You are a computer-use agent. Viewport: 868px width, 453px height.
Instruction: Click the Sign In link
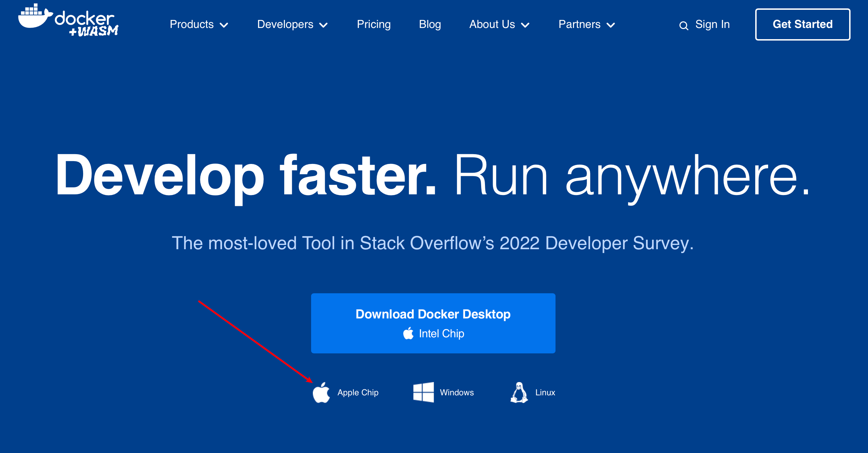pyautogui.click(x=712, y=24)
